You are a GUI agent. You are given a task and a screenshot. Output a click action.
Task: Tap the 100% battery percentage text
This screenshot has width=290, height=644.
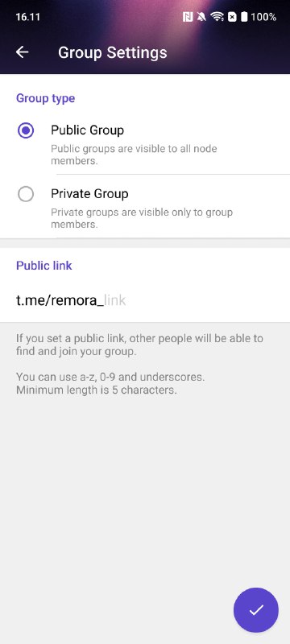click(263, 17)
